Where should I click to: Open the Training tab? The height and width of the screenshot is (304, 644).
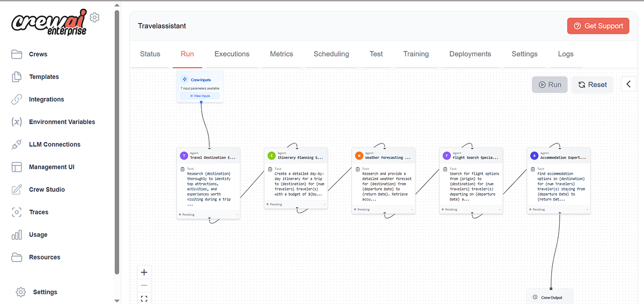tap(416, 54)
